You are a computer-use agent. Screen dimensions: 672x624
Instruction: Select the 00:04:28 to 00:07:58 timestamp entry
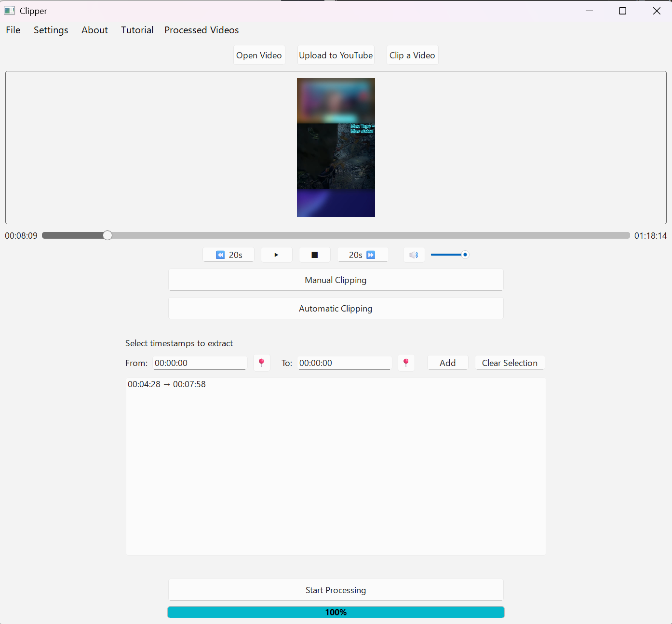pyautogui.click(x=167, y=384)
